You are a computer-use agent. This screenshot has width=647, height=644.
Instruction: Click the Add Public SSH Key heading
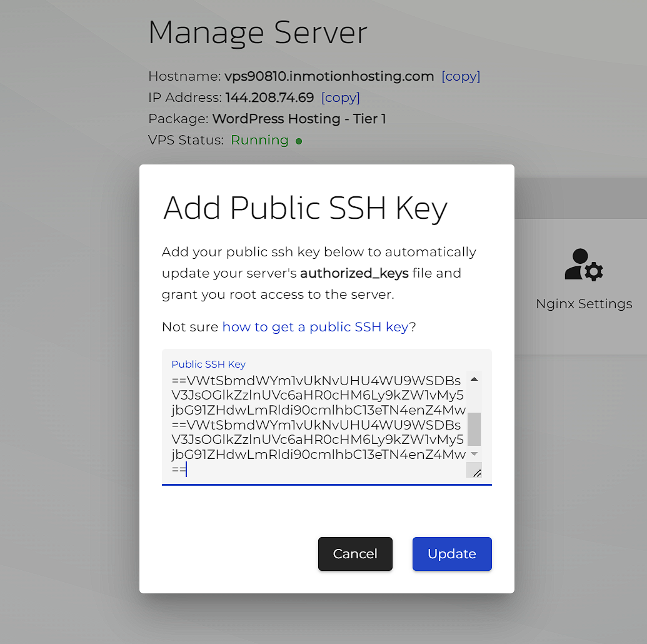pos(305,208)
